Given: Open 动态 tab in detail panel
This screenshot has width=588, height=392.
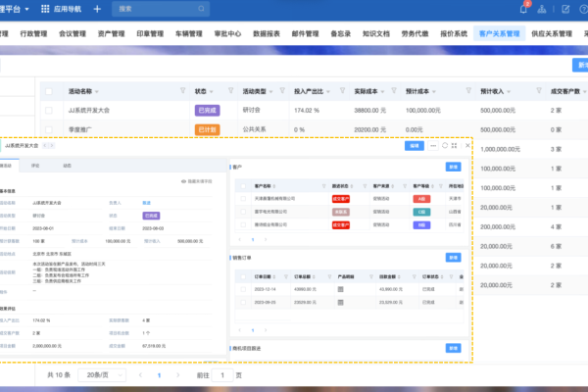Looking at the screenshot, I should 67,166.
